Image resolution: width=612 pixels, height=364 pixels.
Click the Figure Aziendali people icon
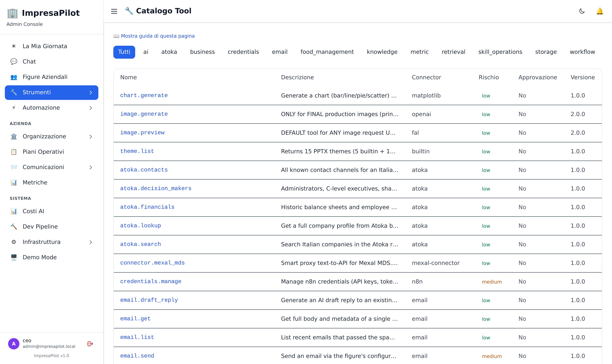click(x=14, y=77)
